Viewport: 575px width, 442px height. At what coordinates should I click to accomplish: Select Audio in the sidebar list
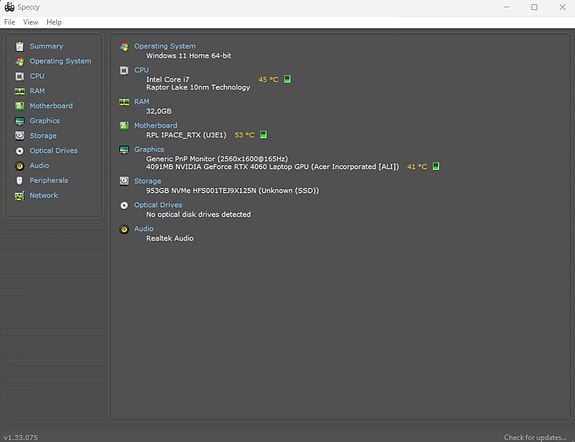point(39,165)
